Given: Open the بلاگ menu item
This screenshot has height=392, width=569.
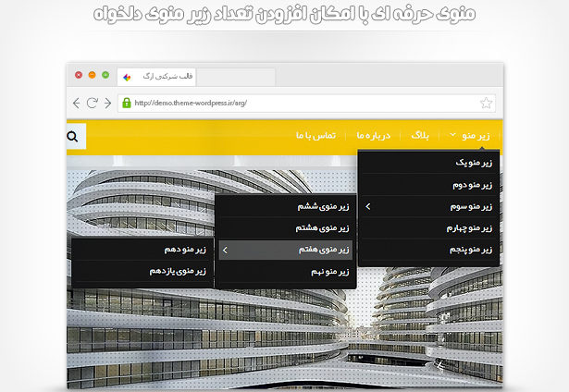Looking at the screenshot, I should tap(419, 136).
